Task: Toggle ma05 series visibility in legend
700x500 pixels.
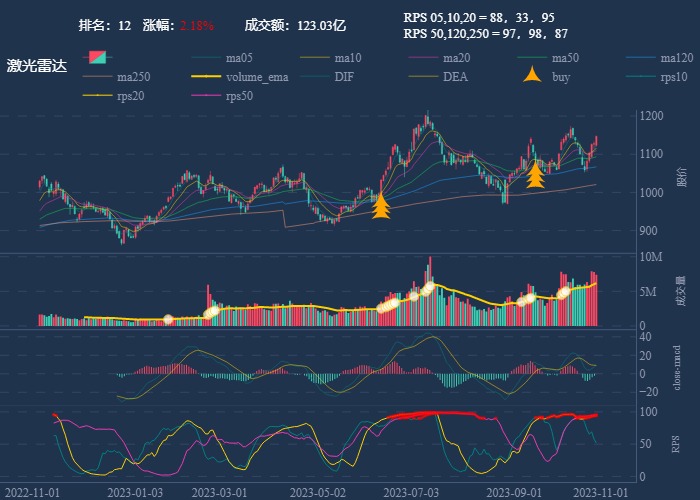Action: pyautogui.click(x=206, y=58)
